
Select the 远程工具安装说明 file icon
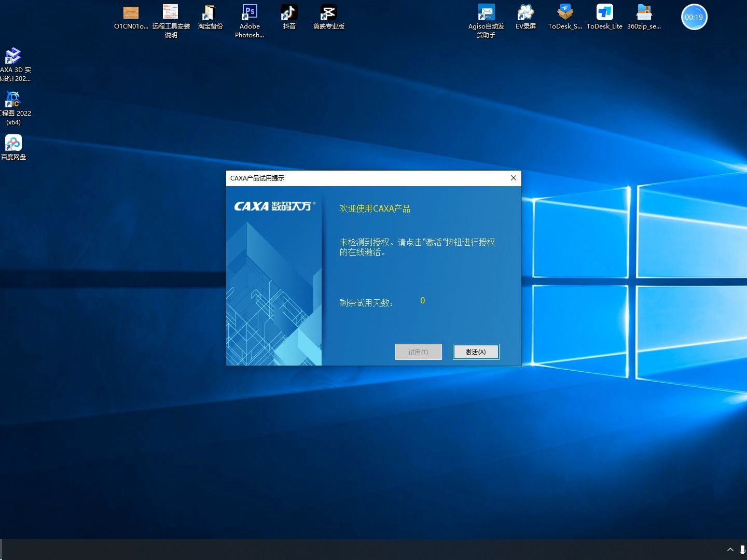(x=171, y=21)
